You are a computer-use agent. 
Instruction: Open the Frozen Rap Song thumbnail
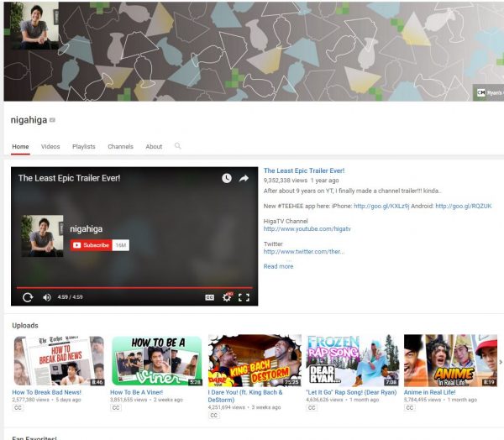tap(353, 360)
